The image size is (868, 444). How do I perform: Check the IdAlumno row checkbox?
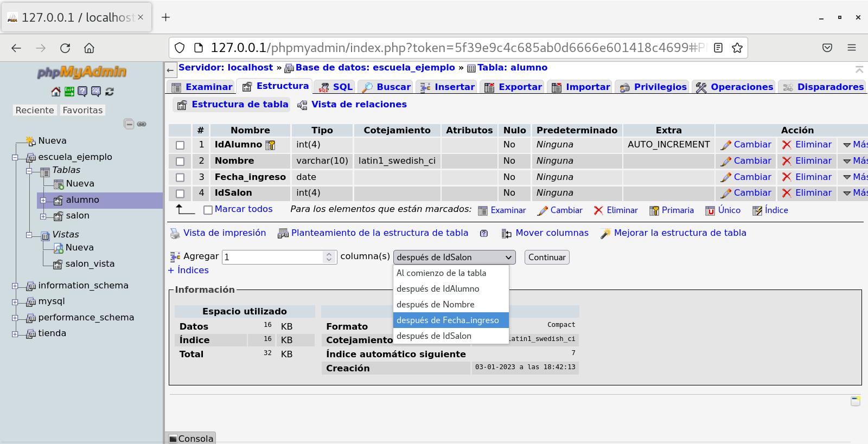(180, 145)
